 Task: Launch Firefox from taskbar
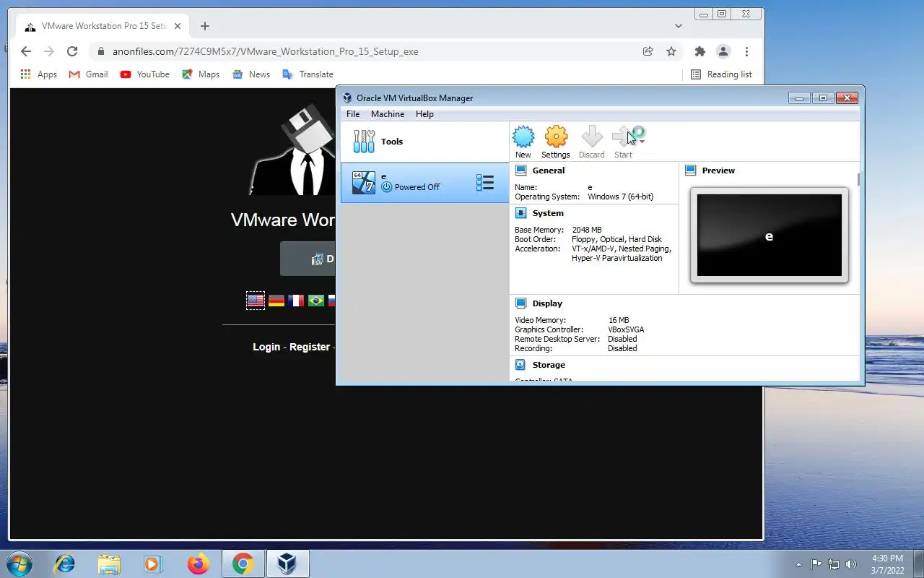click(x=197, y=564)
